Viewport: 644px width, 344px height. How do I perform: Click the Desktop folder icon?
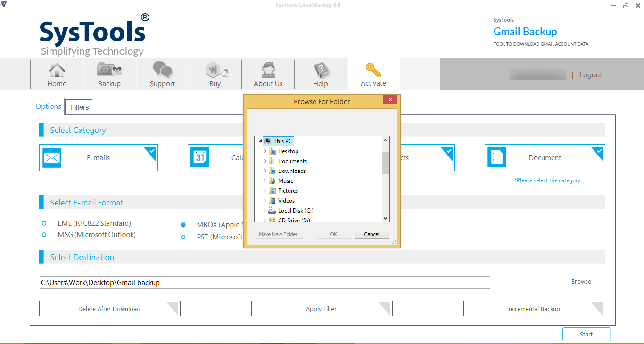[272, 151]
